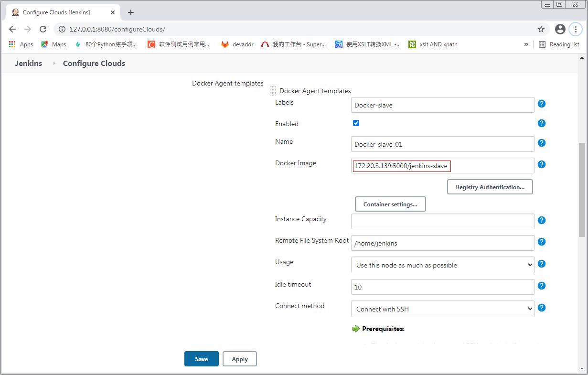The height and width of the screenshot is (375, 588).
Task: Open the Chrome three-dot menu
Action: 576,29
